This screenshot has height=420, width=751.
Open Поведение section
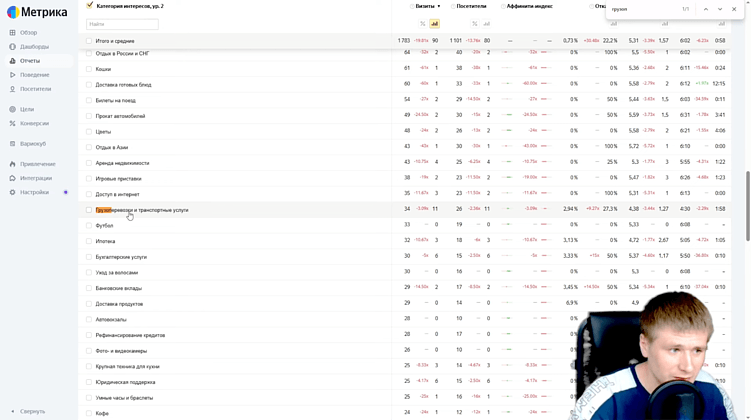coord(34,75)
